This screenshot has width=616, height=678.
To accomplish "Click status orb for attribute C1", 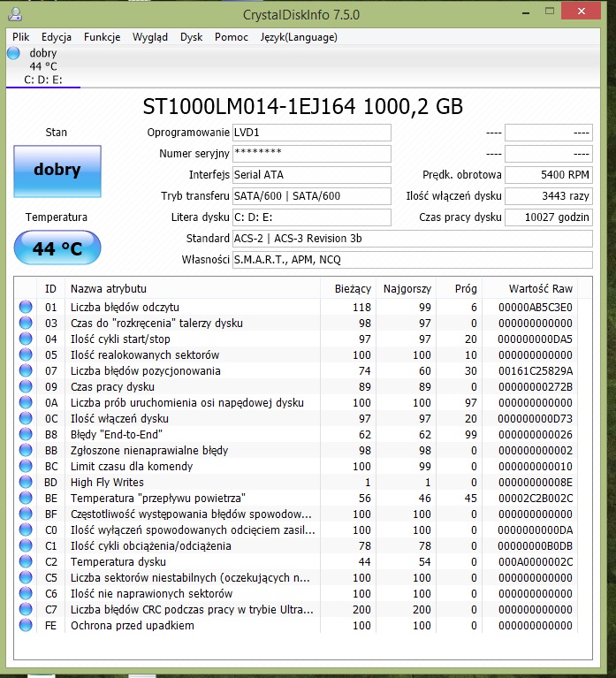I will 26,546.
